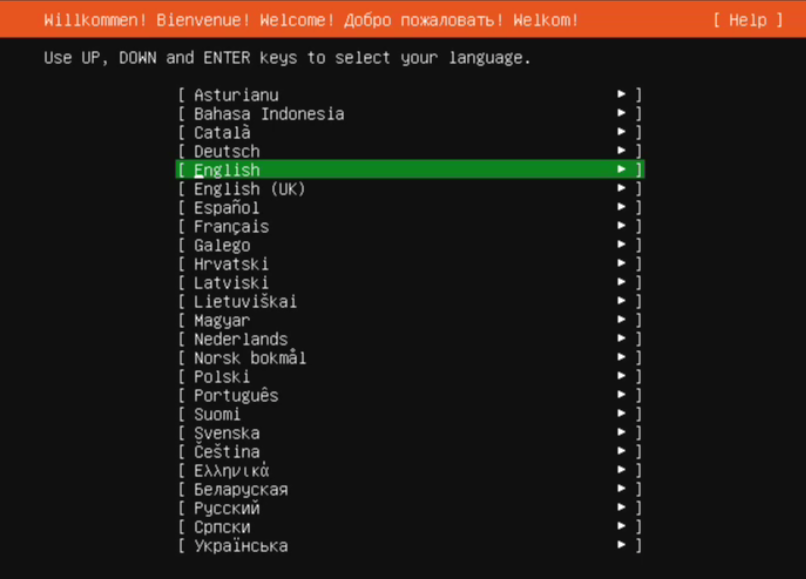The width and height of the screenshot is (806, 579).
Task: Click the arrow beside Беларуская
Action: tap(621, 488)
